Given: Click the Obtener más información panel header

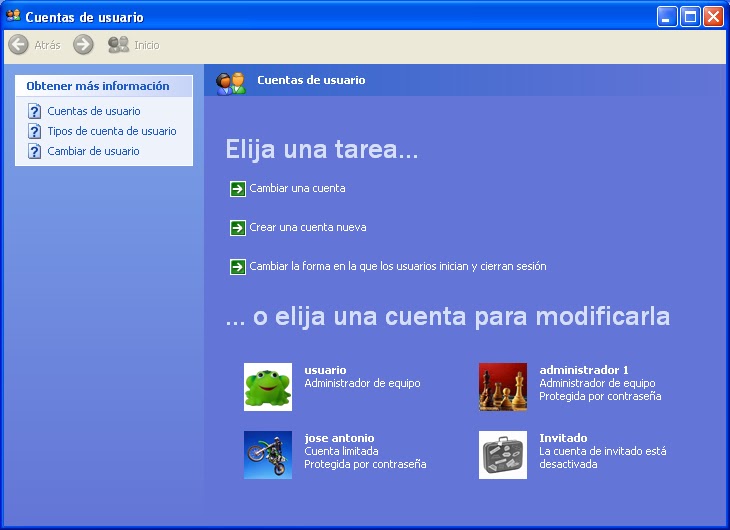Looking at the screenshot, I should tap(104, 86).
